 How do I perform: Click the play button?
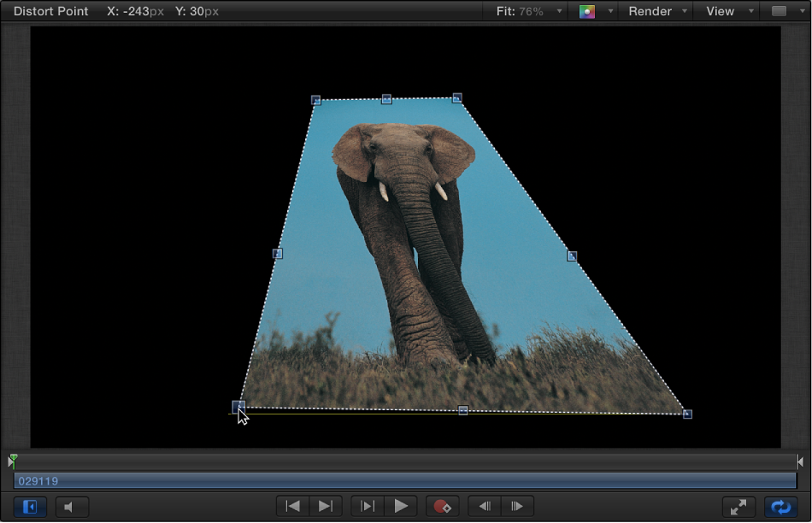coord(402,506)
